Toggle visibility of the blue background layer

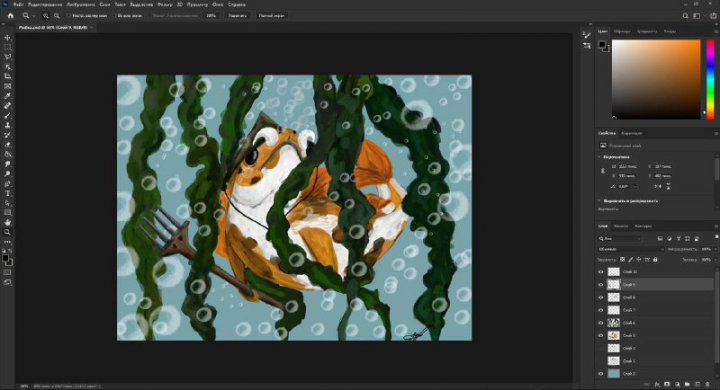(601, 374)
